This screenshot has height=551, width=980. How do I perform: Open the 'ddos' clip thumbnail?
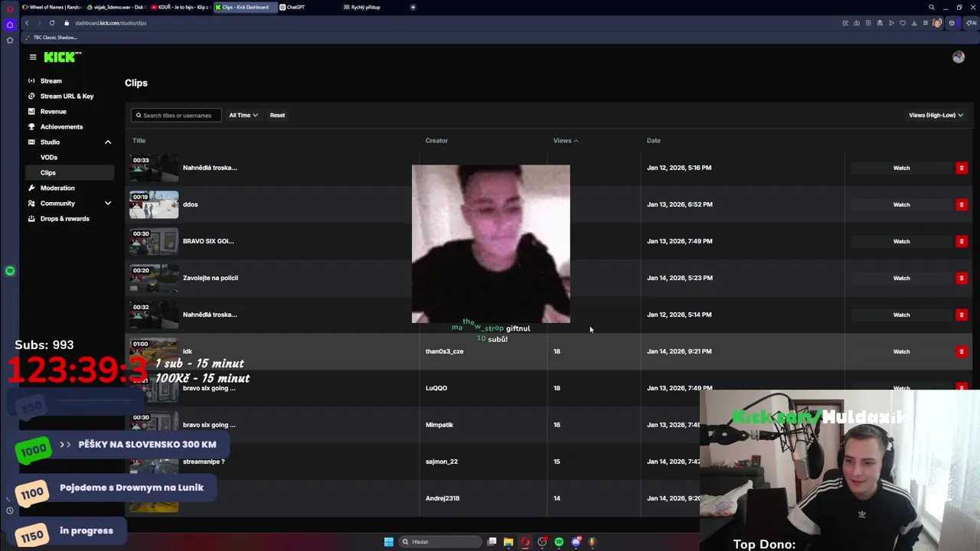pos(154,204)
